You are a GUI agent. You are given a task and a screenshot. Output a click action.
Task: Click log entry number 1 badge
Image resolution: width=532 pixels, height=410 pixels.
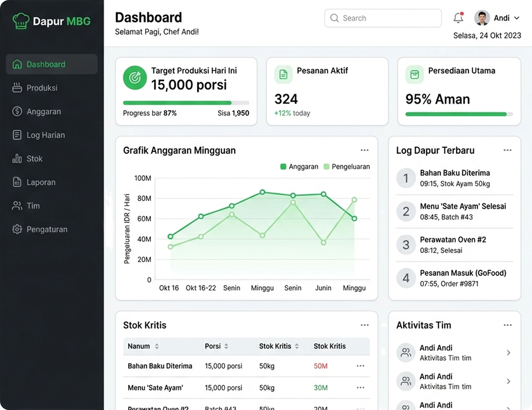tap(406, 178)
